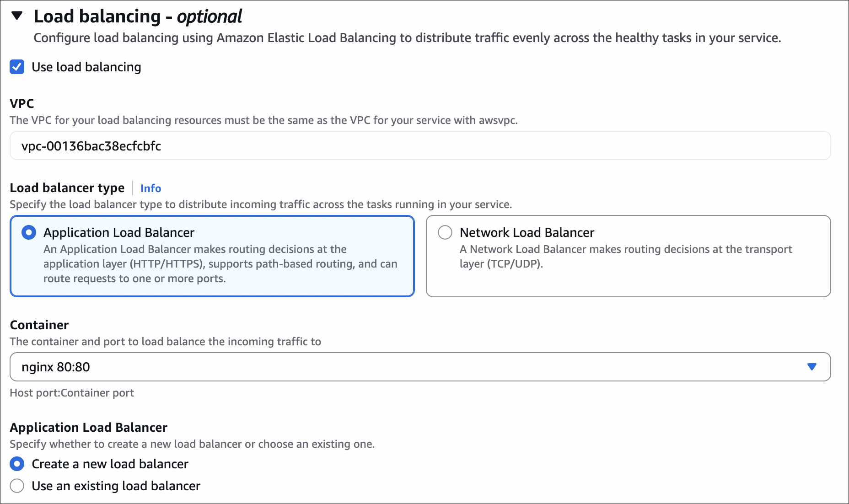
Task: Click the Application Load Balancer card title
Action: pyautogui.click(x=119, y=232)
